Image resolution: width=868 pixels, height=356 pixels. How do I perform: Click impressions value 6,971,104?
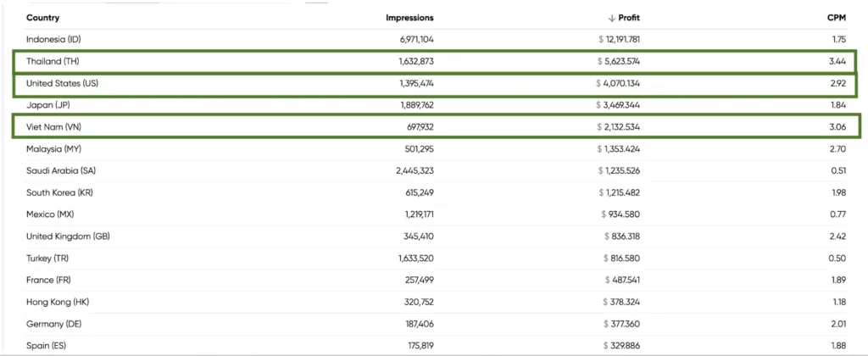[x=417, y=39]
